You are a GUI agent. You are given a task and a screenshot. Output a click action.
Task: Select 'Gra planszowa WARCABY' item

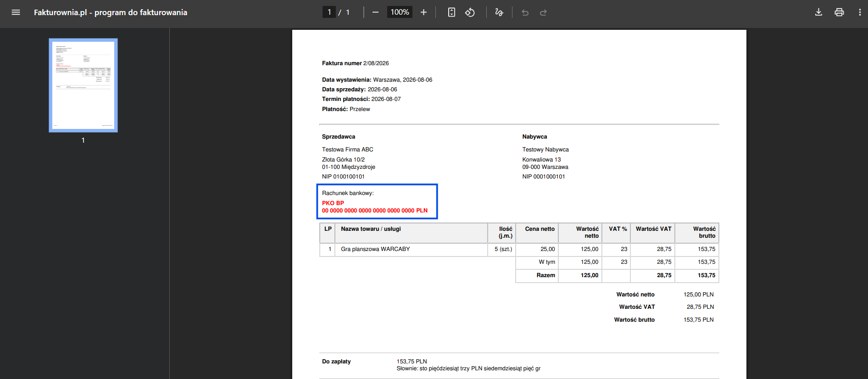click(375, 249)
